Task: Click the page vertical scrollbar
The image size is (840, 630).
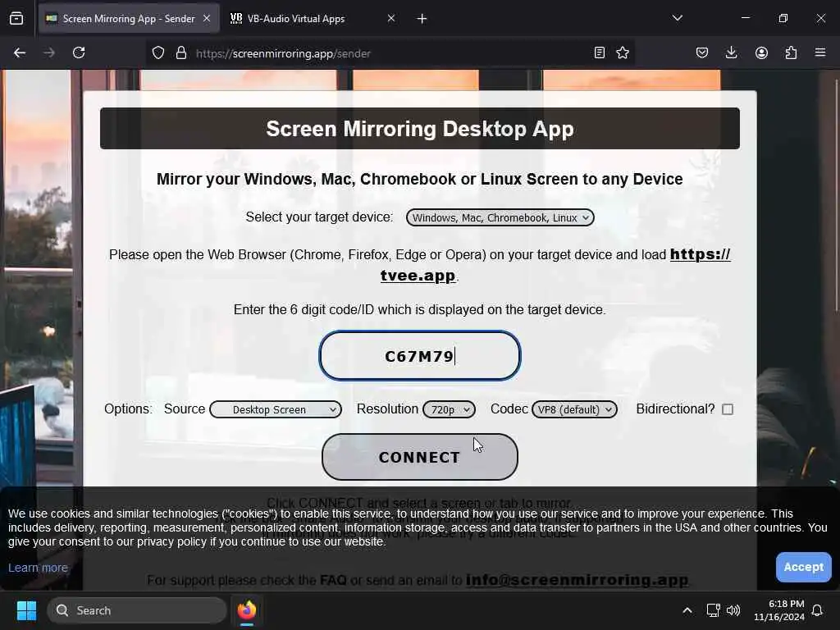Action: (x=836, y=195)
